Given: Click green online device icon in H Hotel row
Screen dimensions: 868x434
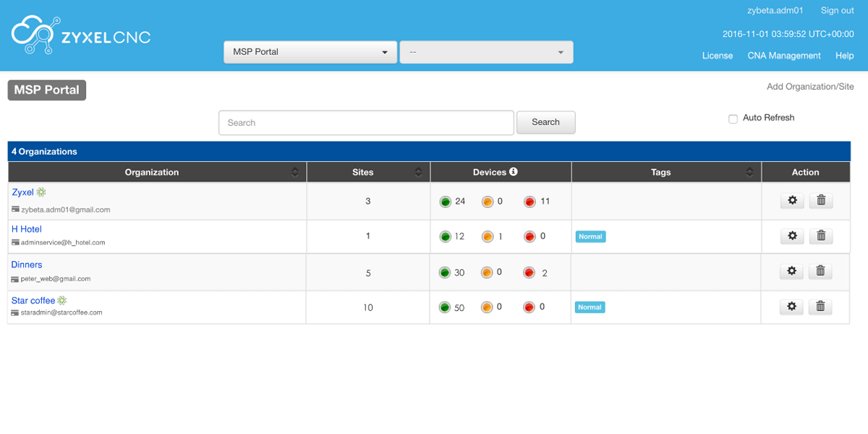Looking at the screenshot, I should (x=445, y=237).
